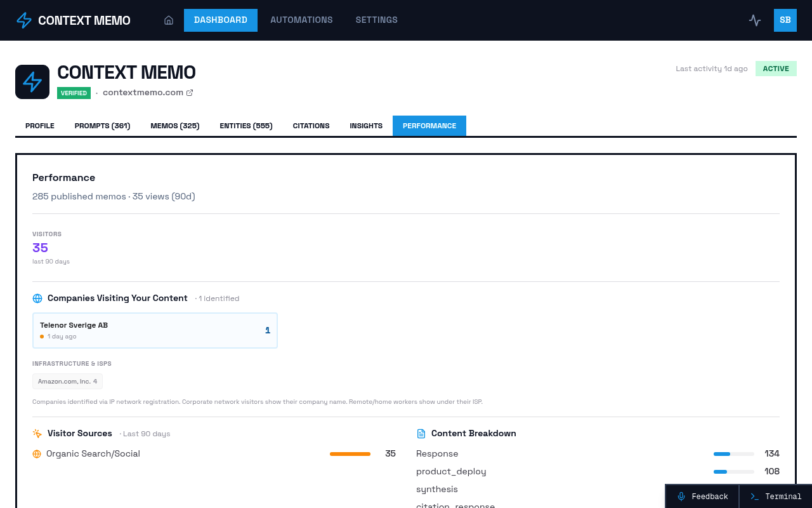Expand the Amazon.com, Inc. ISP chip
The width and height of the screenshot is (812, 508).
67,381
